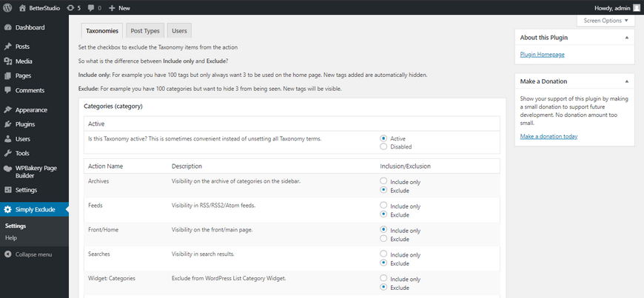Click the Comments icon in sidebar
644x298 pixels.
click(x=7, y=90)
